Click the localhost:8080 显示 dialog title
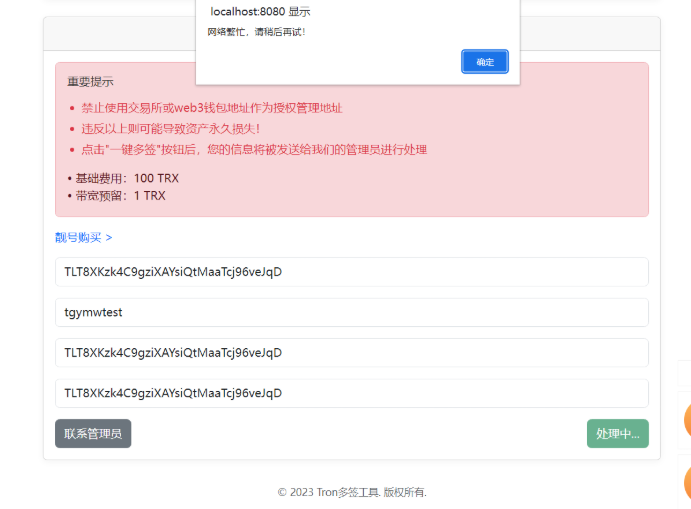 coord(260,12)
